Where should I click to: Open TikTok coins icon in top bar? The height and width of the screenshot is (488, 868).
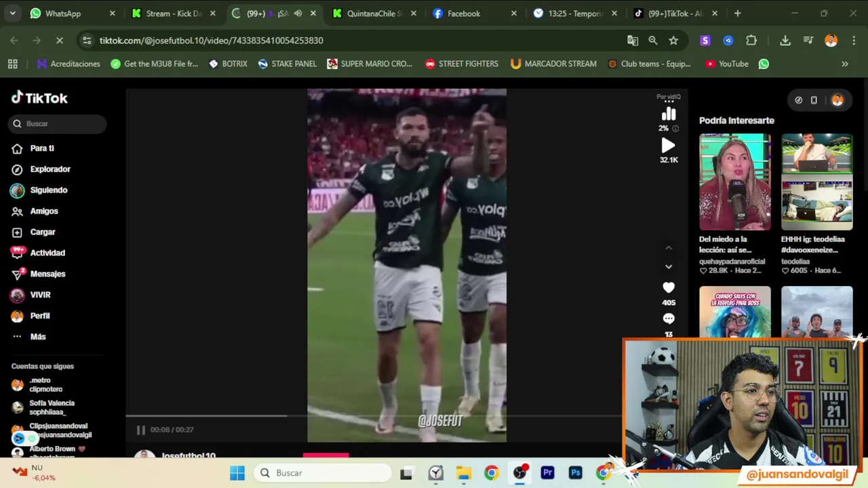(799, 100)
